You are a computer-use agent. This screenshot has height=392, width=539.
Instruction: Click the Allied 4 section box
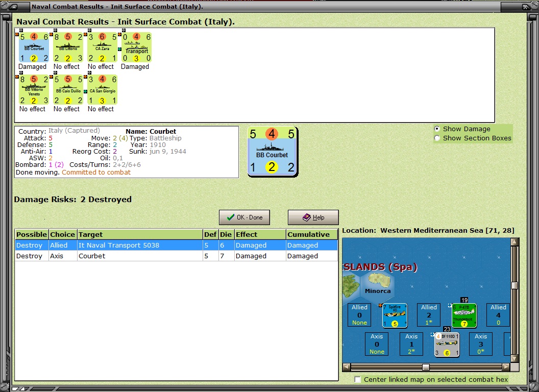click(498, 314)
